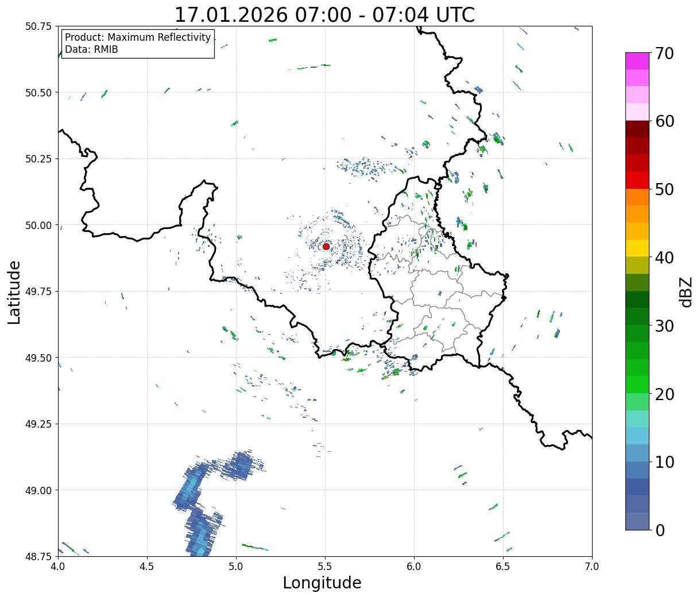Click the dark maroon colorbar segment below 60

[637, 129]
